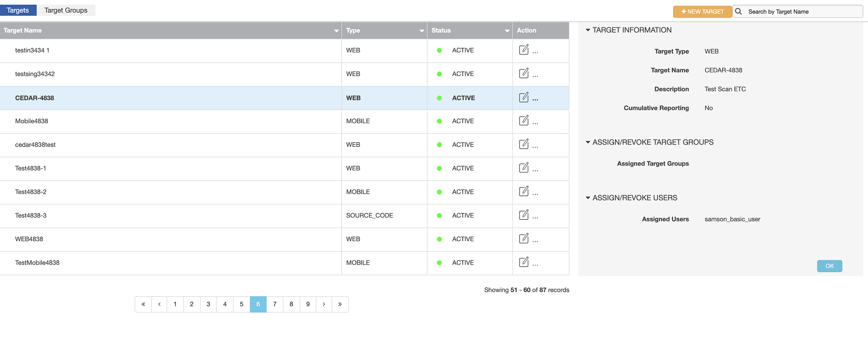Select the testsing34342 target row

284,74
